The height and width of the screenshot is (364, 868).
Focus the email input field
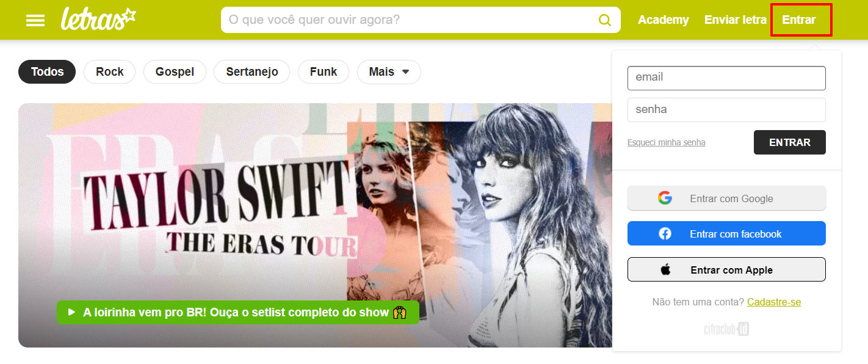tap(726, 78)
